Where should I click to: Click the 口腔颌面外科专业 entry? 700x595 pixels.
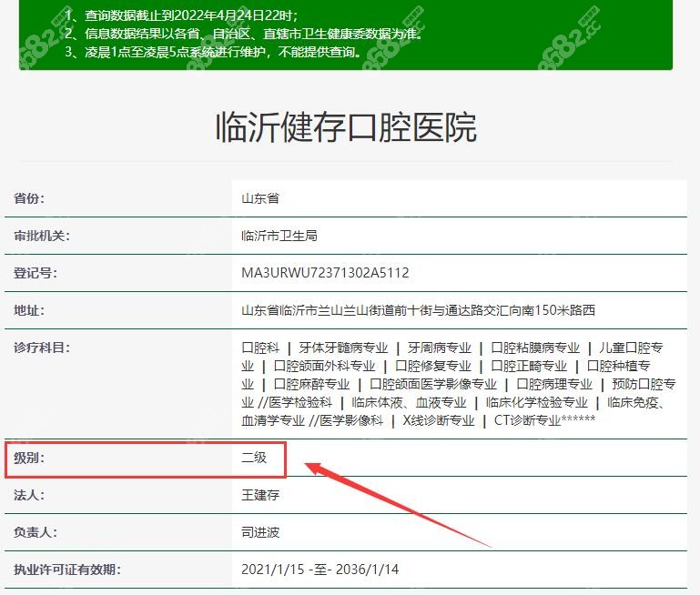point(325,366)
